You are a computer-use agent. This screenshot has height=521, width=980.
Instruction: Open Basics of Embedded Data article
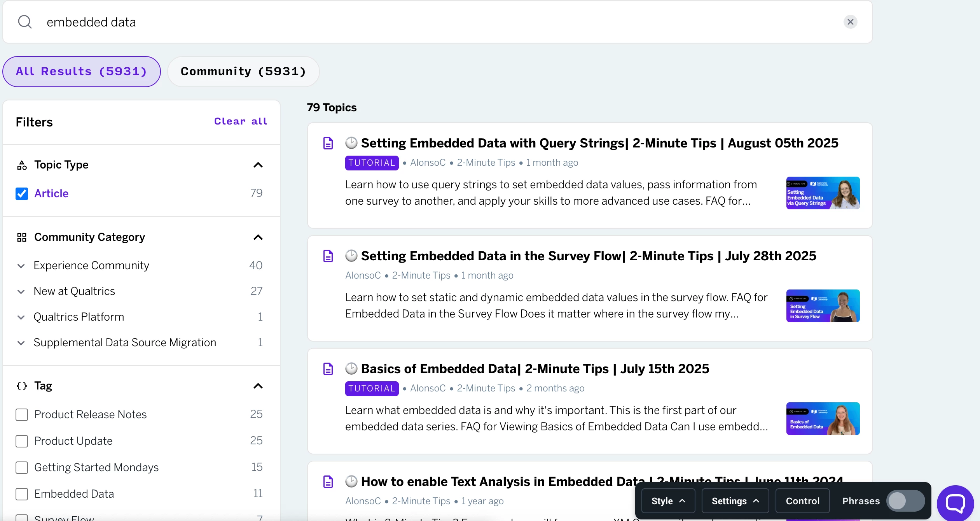[535, 369]
